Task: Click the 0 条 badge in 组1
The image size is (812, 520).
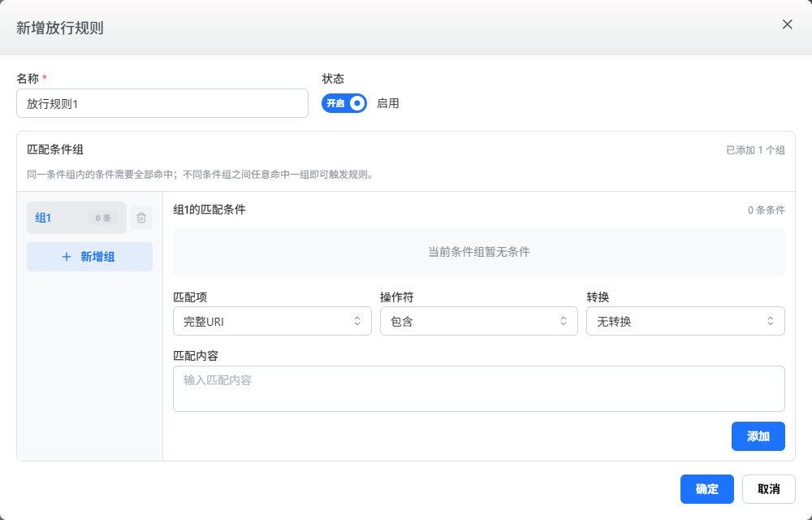Action: click(103, 218)
